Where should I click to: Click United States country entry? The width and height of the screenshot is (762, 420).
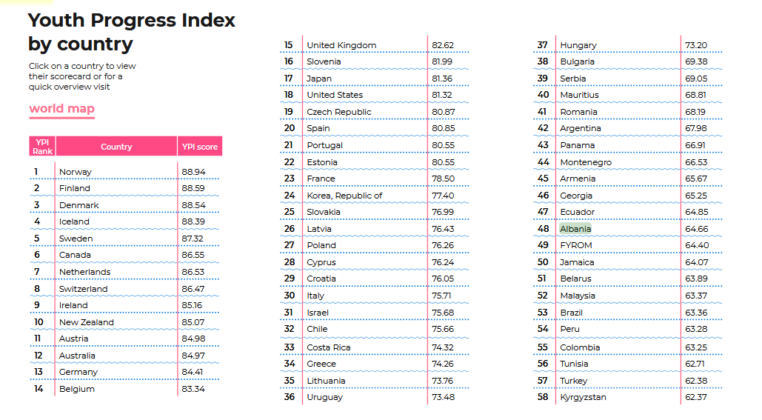pyautogui.click(x=334, y=95)
